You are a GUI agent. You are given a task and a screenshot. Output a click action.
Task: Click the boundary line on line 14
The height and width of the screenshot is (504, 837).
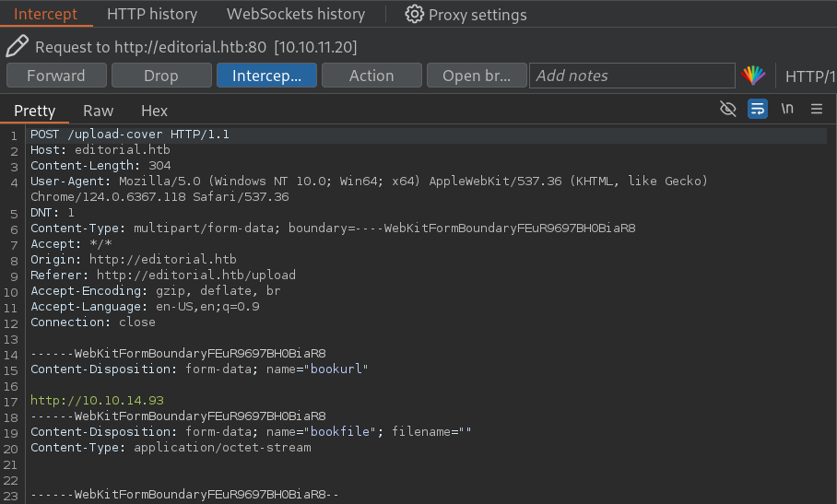tap(178, 354)
